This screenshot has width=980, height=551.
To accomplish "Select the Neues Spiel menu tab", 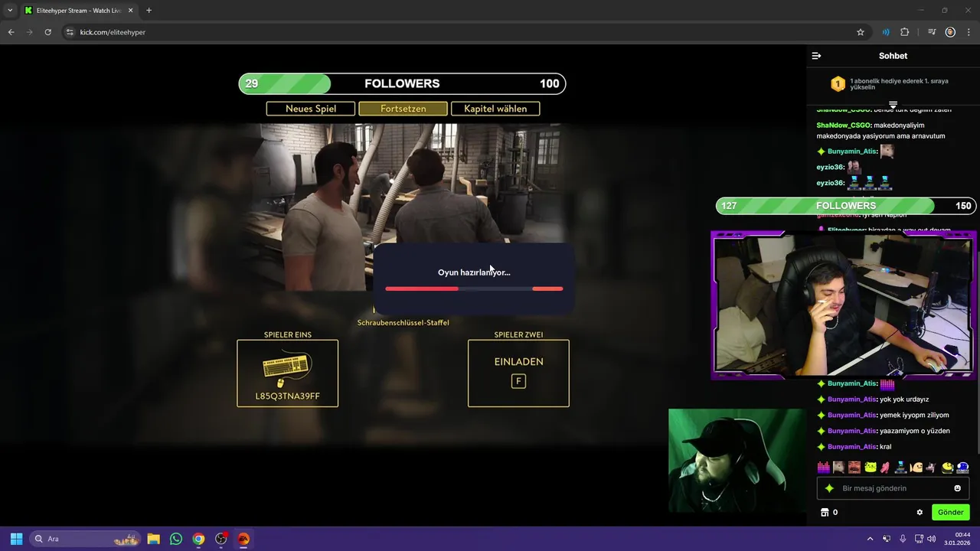I will (311, 109).
